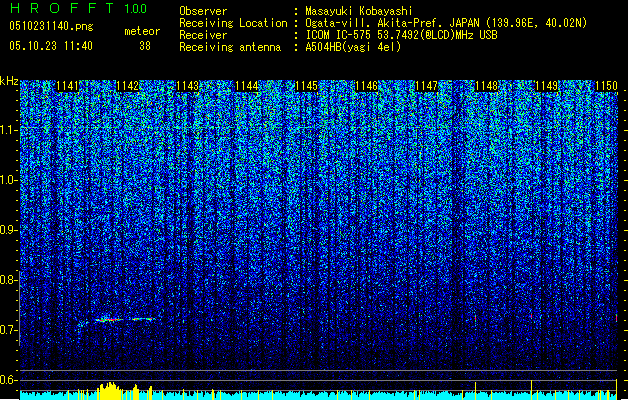Image resolution: width=629 pixels, height=400 pixels.
Task: Click the 1148 time marker
Action: click(487, 86)
